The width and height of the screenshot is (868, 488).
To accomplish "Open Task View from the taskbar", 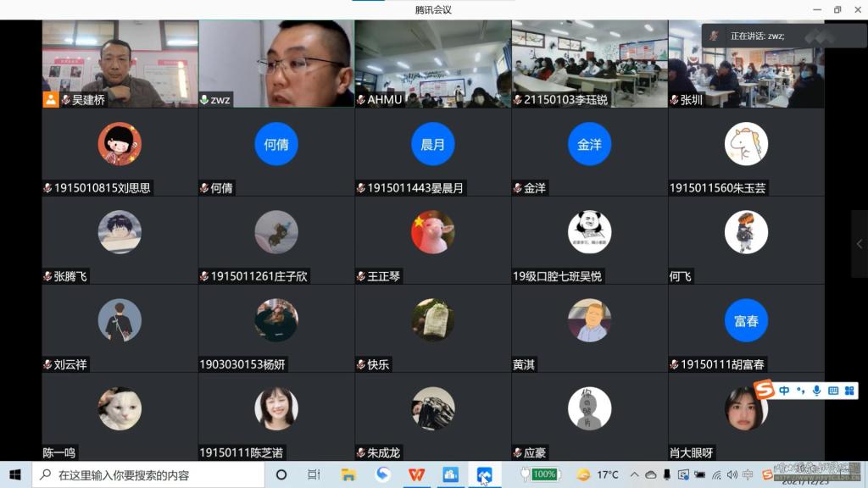I will point(314,474).
